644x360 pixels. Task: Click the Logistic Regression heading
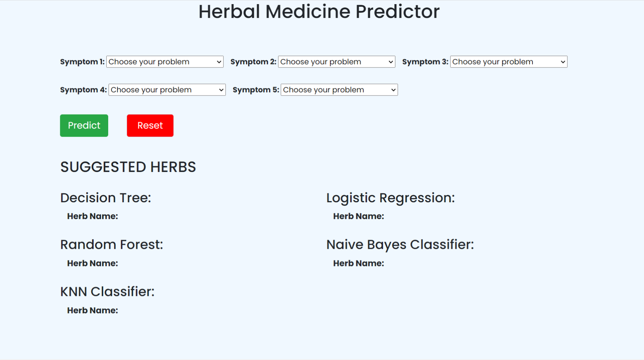390,198
